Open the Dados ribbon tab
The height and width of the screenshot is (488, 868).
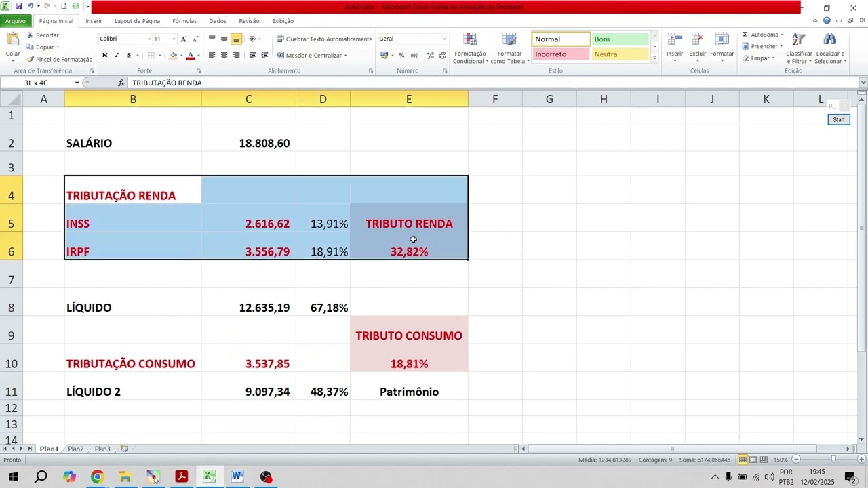pyautogui.click(x=218, y=21)
